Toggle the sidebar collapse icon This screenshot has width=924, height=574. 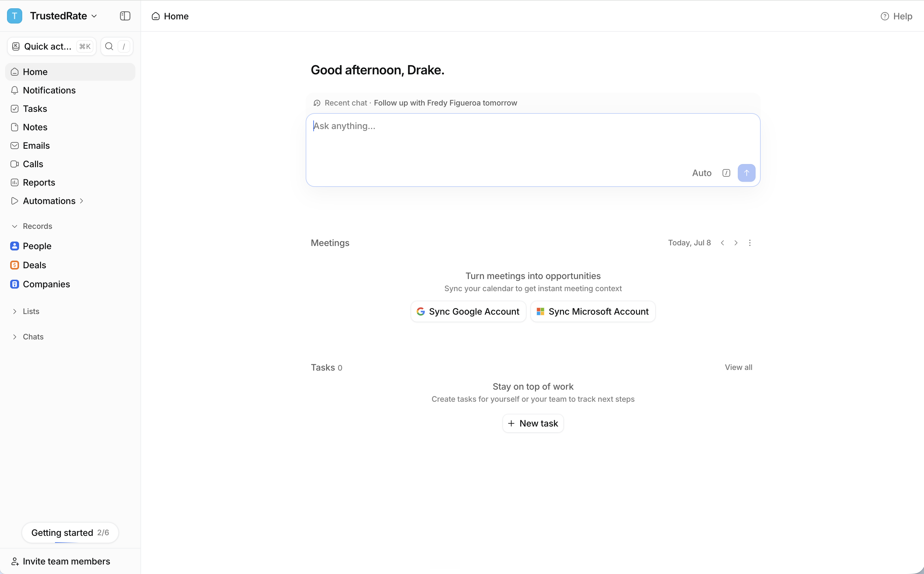pos(125,16)
